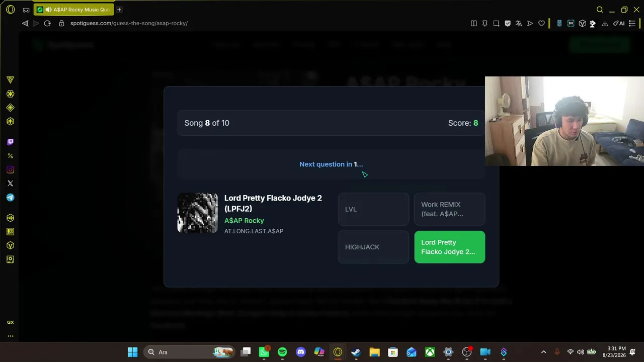Open the blue speaker extension icon
The image size is (644, 362).
point(559,23)
